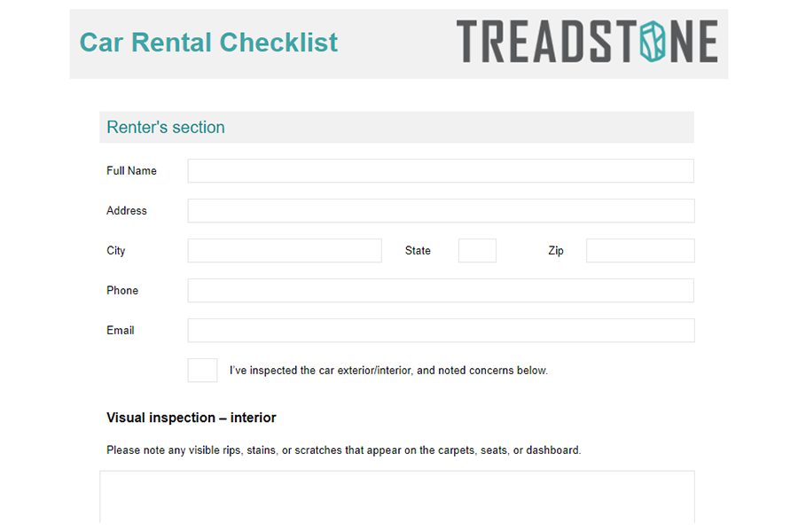Image resolution: width=798 pixels, height=532 pixels.
Task: Click the Full Name input field
Action: pos(441,170)
